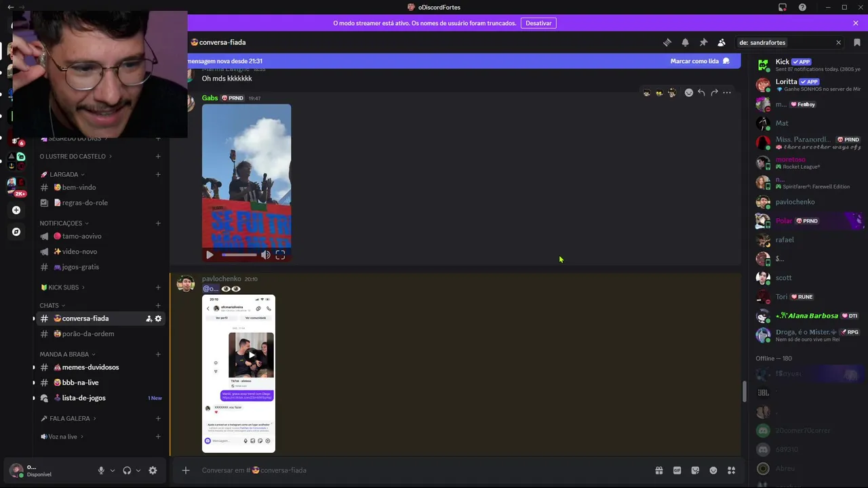Open the Threads icon in channel header

coord(667,42)
